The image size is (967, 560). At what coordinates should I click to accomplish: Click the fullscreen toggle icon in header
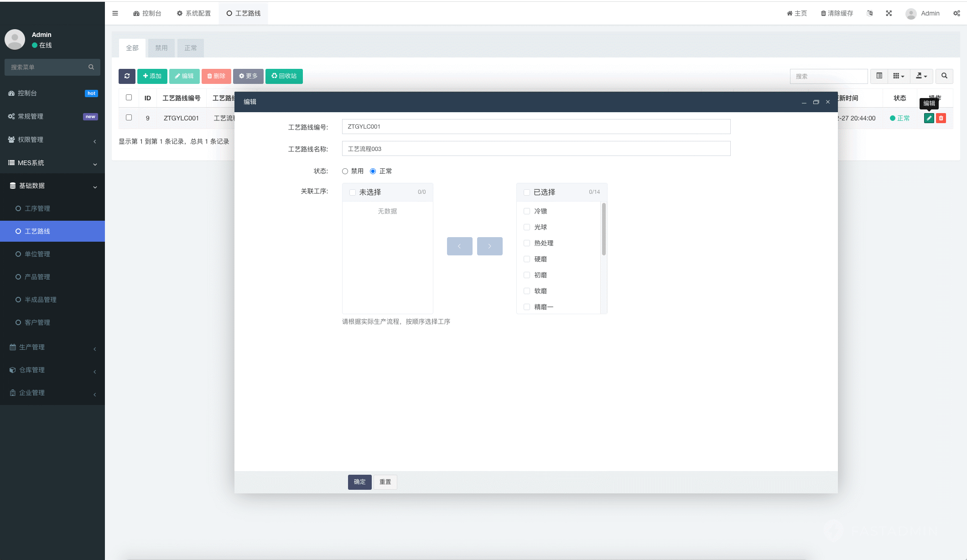(889, 13)
